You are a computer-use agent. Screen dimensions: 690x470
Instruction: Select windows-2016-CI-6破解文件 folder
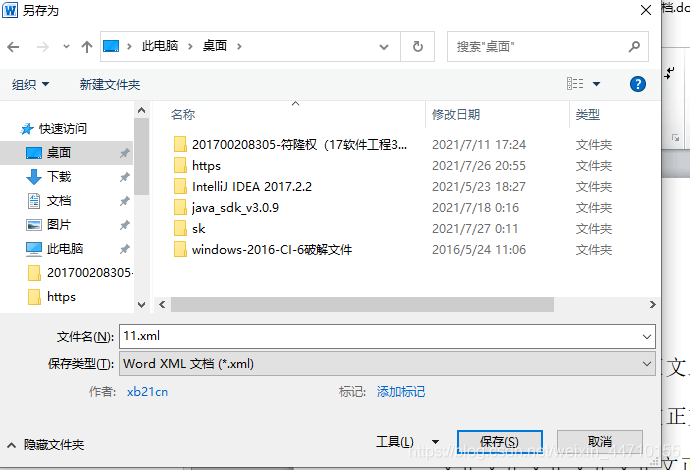pyautogui.click(x=272, y=250)
